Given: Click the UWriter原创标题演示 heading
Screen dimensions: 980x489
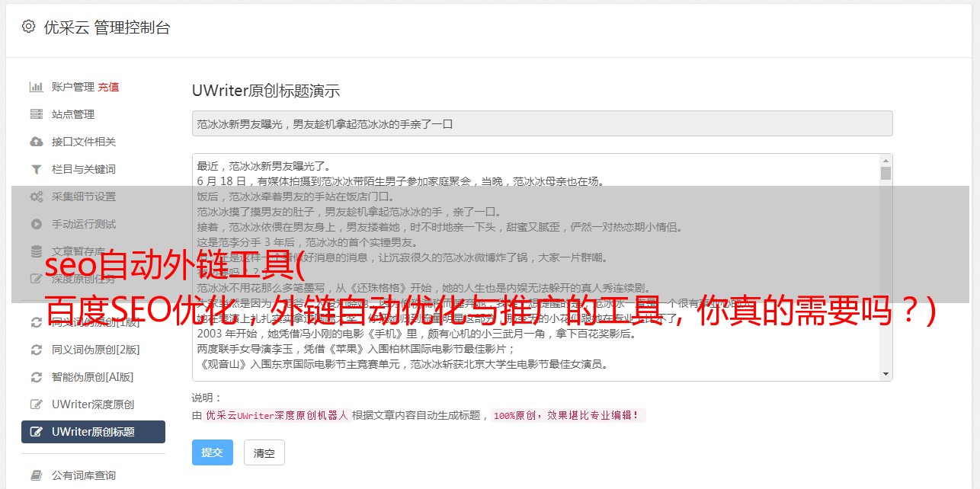Looking at the screenshot, I should 266,91.
